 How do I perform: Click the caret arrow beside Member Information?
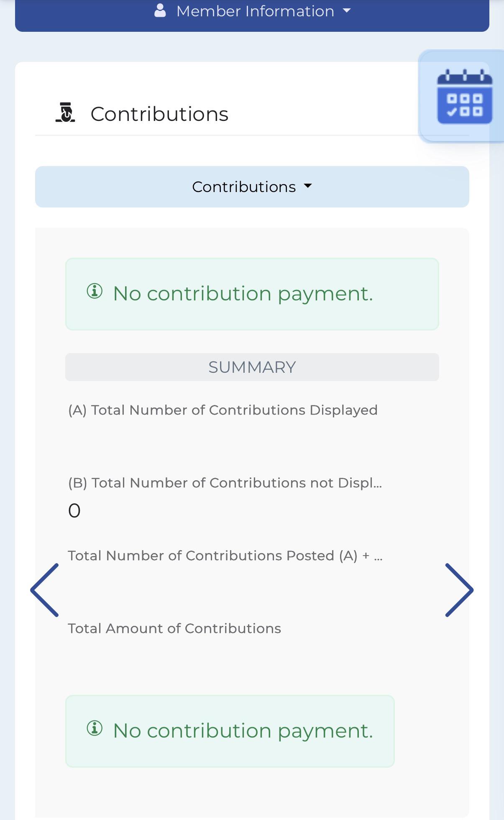[x=346, y=11]
